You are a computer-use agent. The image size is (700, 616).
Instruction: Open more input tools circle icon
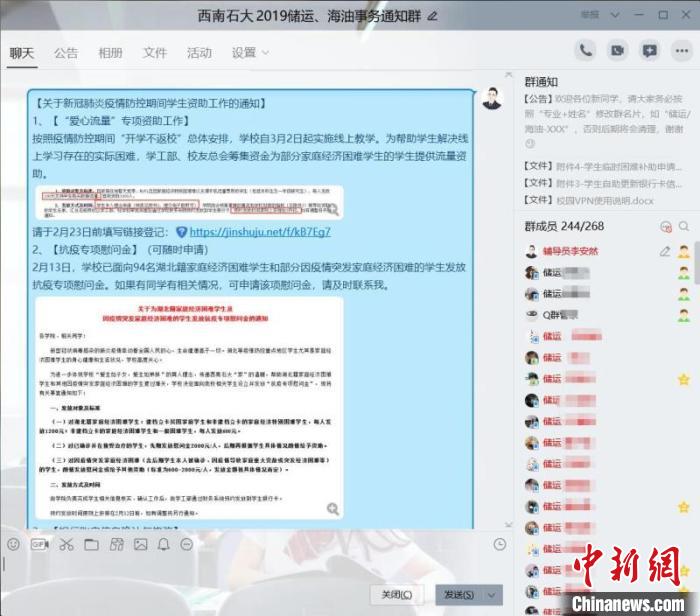[x=187, y=544]
